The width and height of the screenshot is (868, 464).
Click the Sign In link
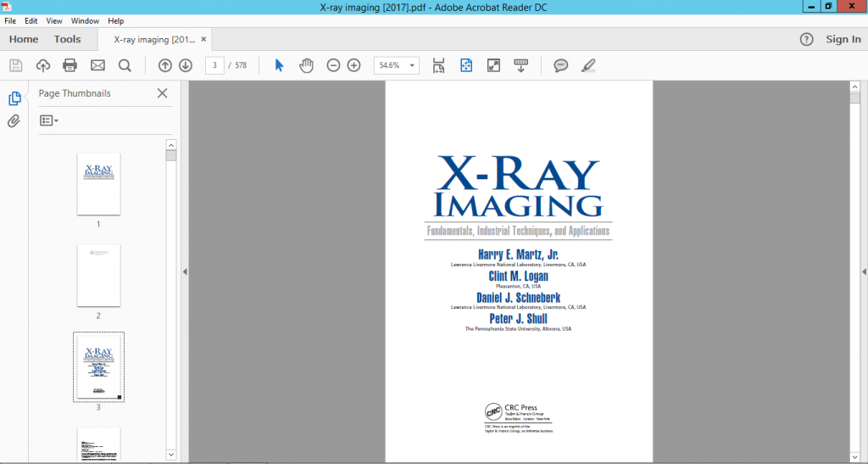pyautogui.click(x=843, y=39)
